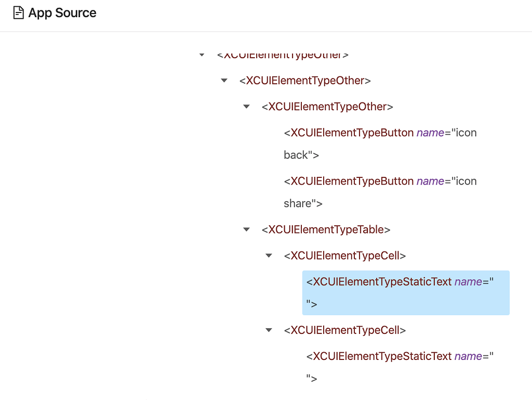The height and width of the screenshot is (400, 532).
Task: Collapse the first XCUIElementTypeCell node
Action: (x=269, y=255)
